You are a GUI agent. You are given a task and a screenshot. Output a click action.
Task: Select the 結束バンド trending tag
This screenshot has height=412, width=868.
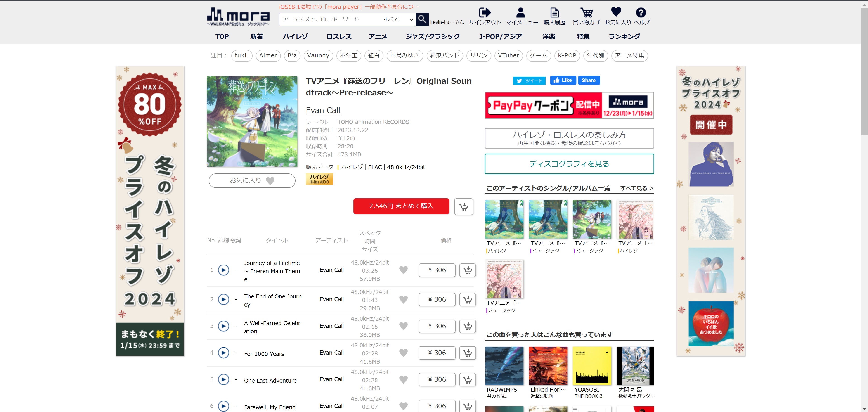pos(445,56)
